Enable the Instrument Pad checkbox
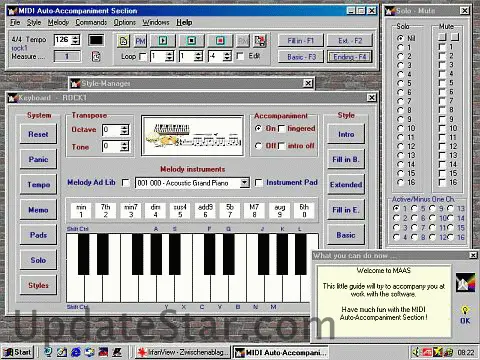Image resolution: width=480 pixels, height=360 pixels. click(258, 183)
